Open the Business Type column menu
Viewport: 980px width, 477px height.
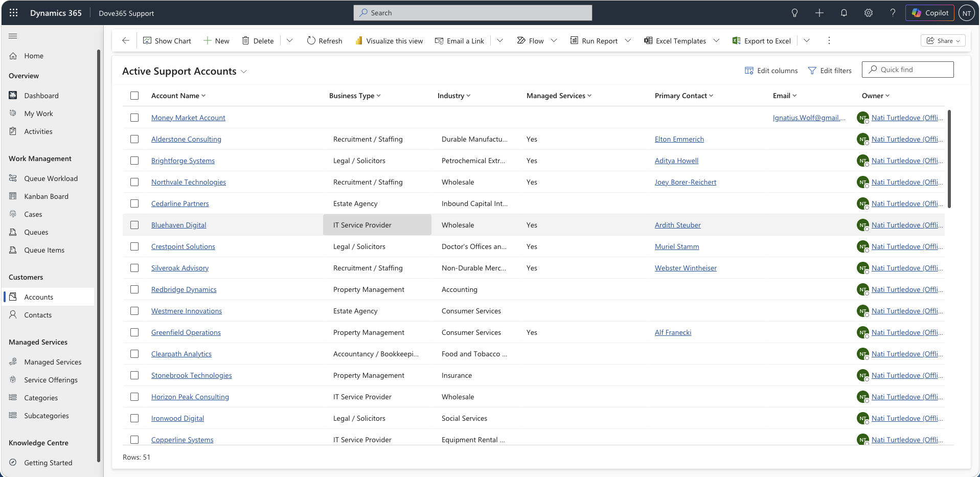pyautogui.click(x=355, y=96)
